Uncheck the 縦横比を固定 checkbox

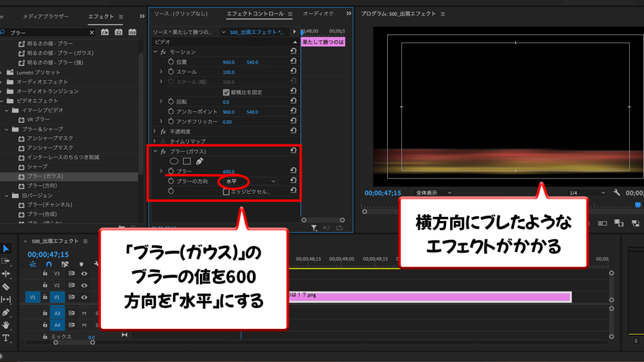click(226, 92)
